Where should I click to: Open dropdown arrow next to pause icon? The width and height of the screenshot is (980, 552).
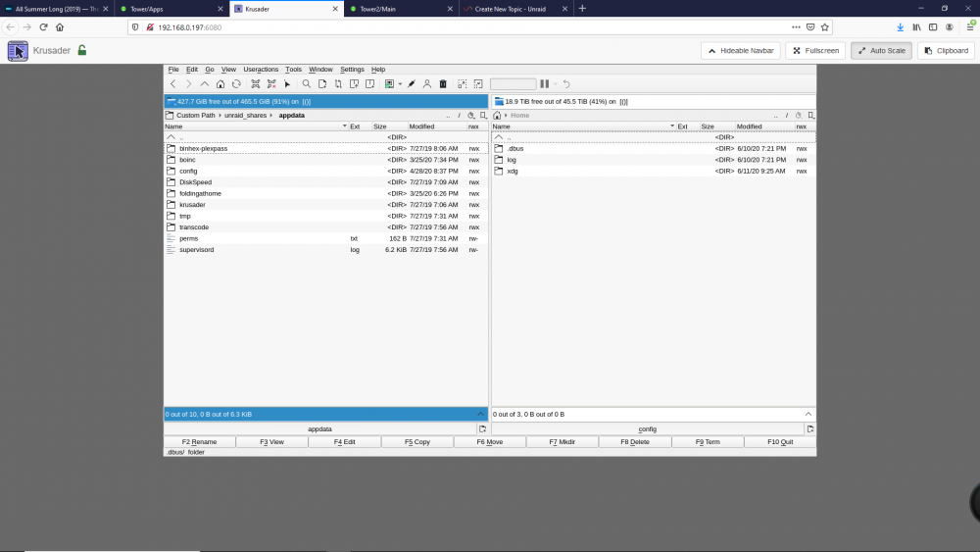(555, 83)
